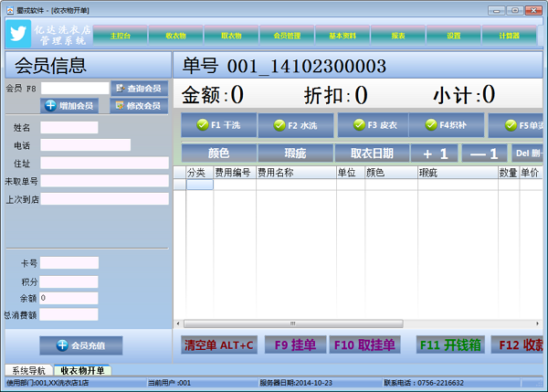Click the 电话 input field
Screen dimensions: 548x392
86,145
